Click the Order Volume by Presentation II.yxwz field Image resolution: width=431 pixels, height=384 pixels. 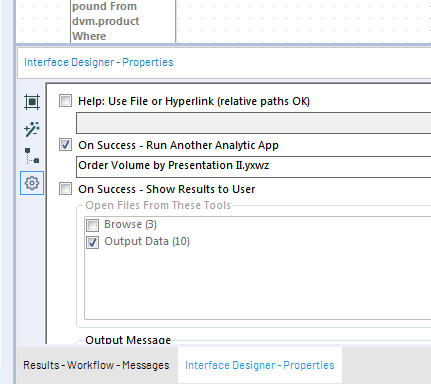254,167
